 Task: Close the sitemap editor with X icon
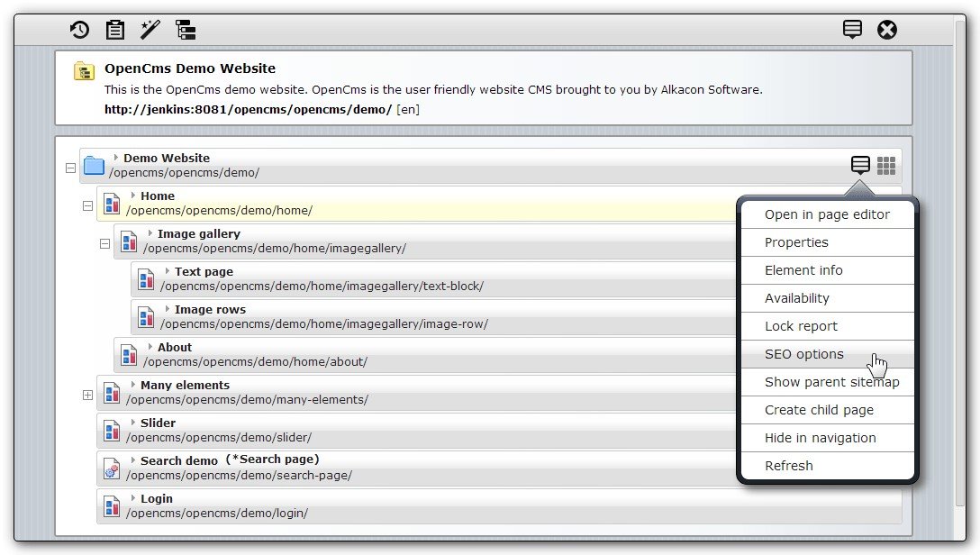(x=887, y=30)
